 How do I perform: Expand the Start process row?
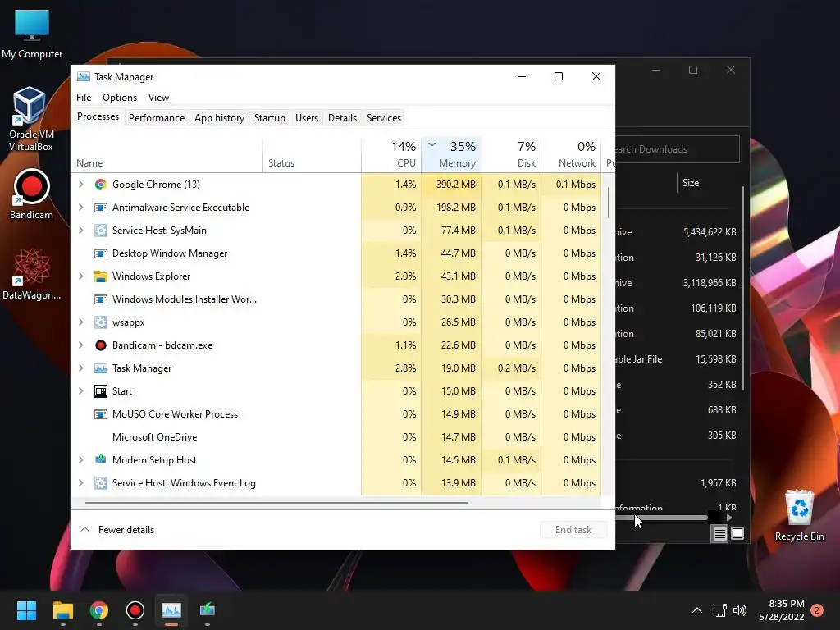click(x=81, y=391)
